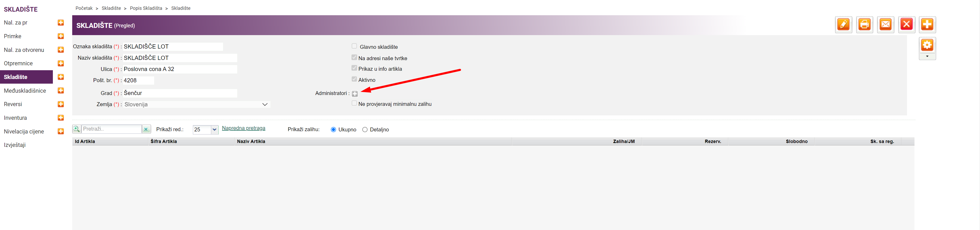The image size is (980, 230).
Task: Go to Popis Skladišta breadcrumb
Action: click(146, 8)
